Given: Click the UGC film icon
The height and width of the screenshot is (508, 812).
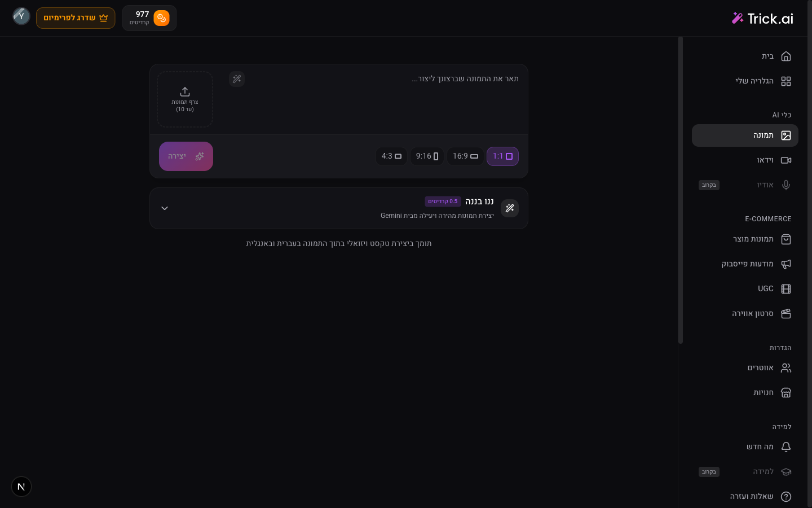Looking at the screenshot, I should (x=786, y=289).
